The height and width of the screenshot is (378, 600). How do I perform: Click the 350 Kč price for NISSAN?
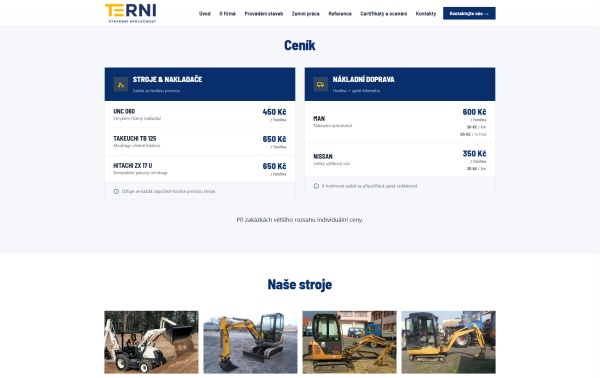pyautogui.click(x=474, y=154)
